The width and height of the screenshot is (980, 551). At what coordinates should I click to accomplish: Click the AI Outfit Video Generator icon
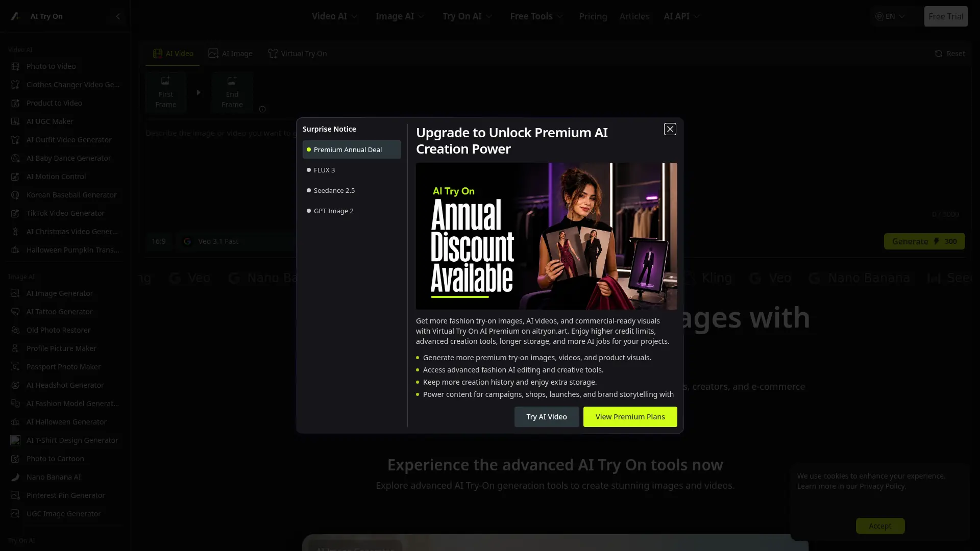click(15, 140)
